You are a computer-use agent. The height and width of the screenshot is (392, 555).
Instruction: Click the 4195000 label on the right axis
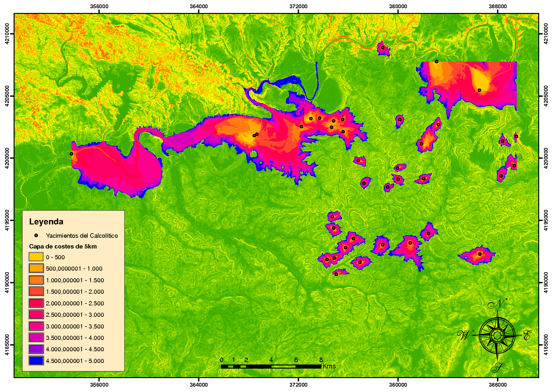tap(546, 220)
